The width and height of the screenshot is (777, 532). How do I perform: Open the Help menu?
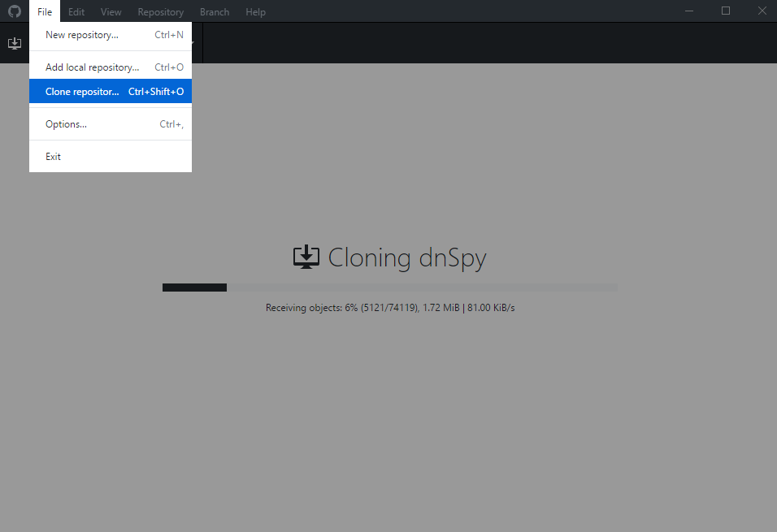pyautogui.click(x=256, y=11)
